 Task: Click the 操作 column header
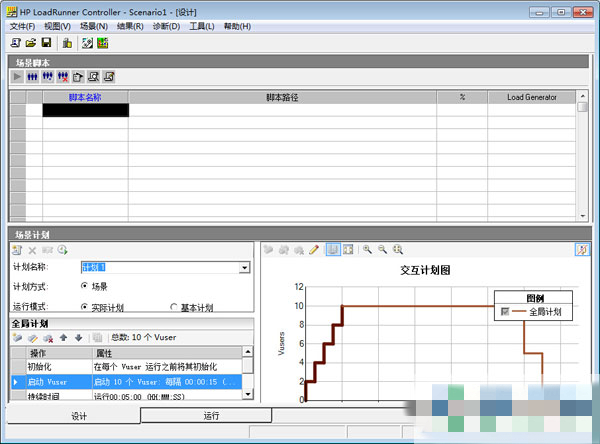[x=59, y=353]
